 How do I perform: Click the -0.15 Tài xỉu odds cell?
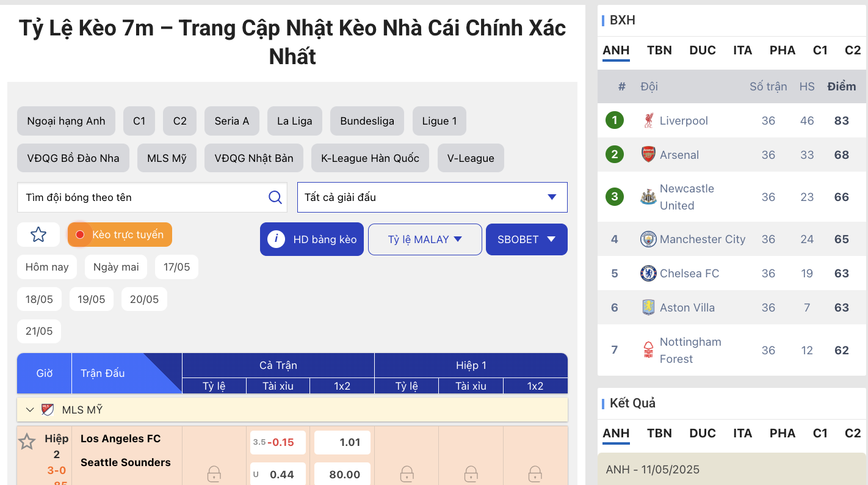click(278, 442)
